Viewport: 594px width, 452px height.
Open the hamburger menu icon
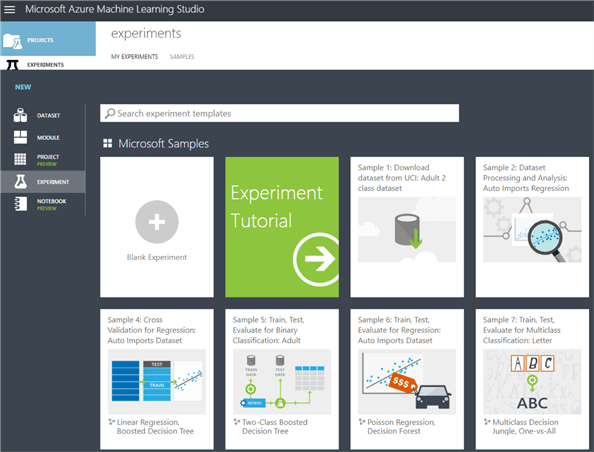tap(9, 9)
